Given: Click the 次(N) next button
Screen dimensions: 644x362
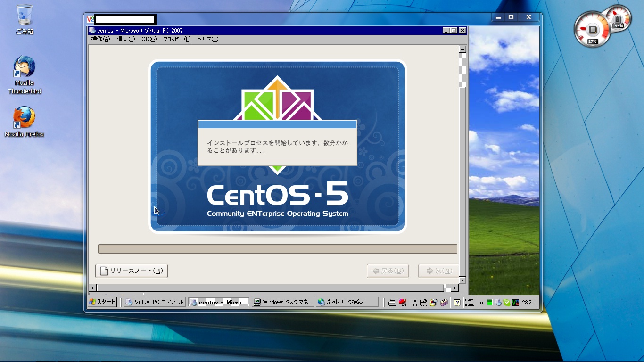Looking at the screenshot, I should 438,271.
